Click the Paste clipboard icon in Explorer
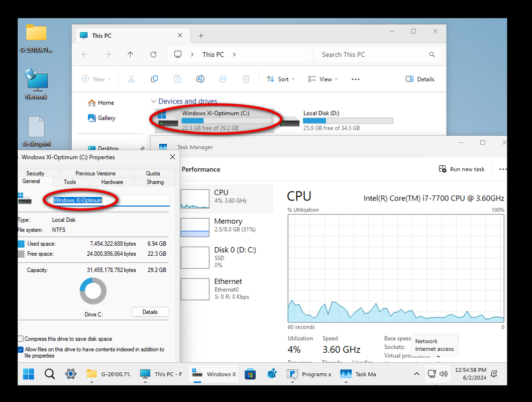The image size is (532, 402). point(177,79)
